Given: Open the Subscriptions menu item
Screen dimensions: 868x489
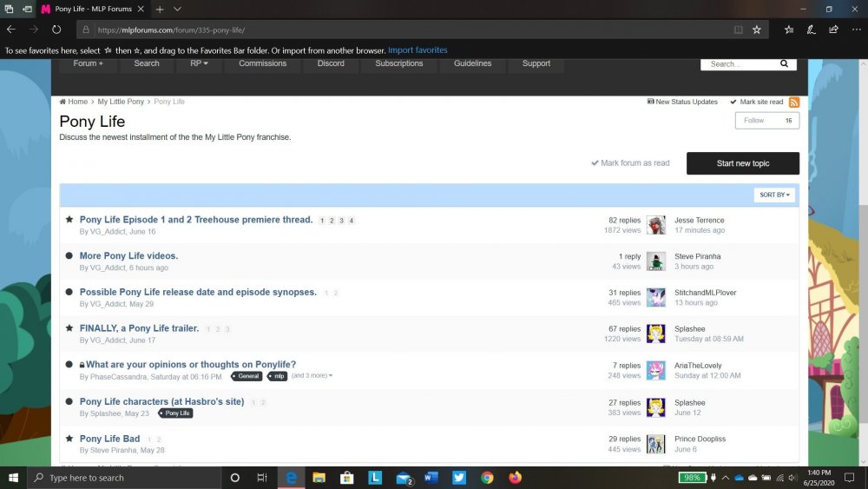Looking at the screenshot, I should point(399,63).
